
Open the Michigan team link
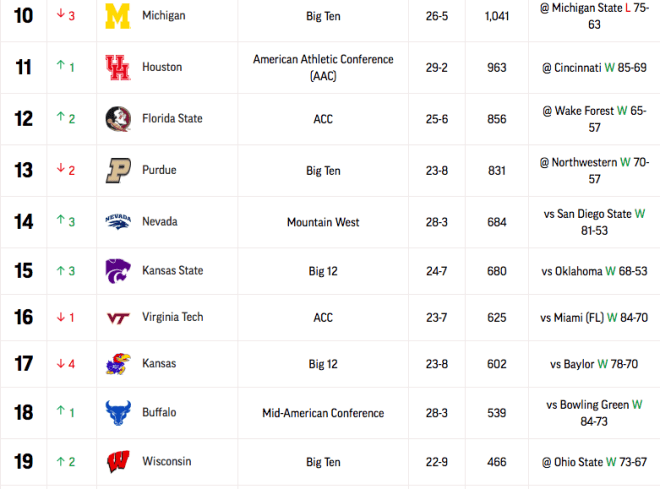tap(164, 16)
